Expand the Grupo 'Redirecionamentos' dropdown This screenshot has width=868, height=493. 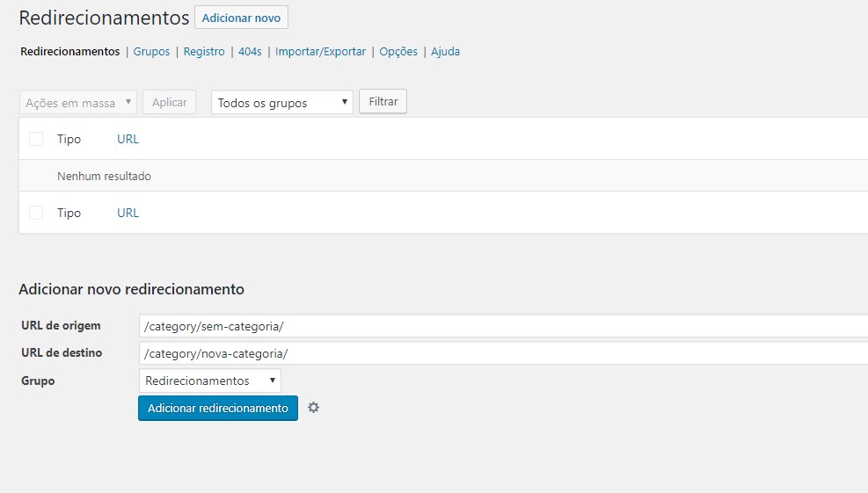(210, 381)
